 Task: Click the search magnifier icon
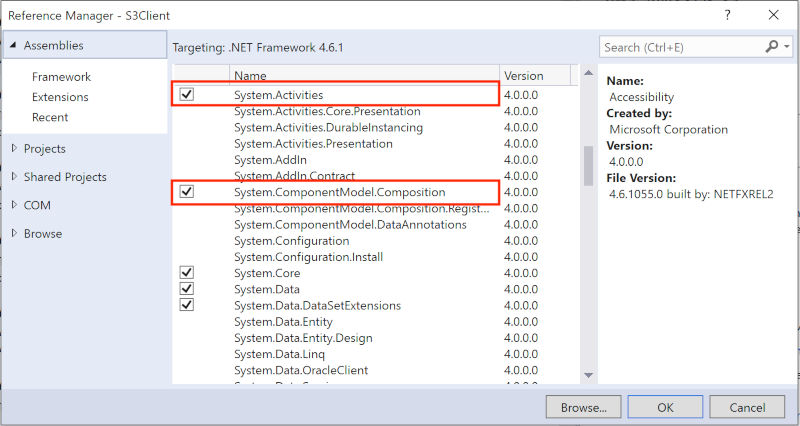(771, 47)
